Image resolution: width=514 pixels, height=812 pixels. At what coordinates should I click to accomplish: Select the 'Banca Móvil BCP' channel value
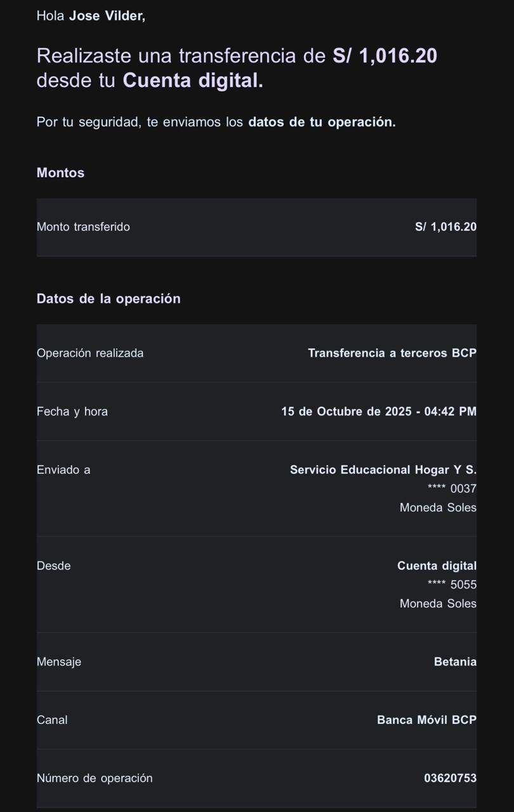click(x=426, y=721)
